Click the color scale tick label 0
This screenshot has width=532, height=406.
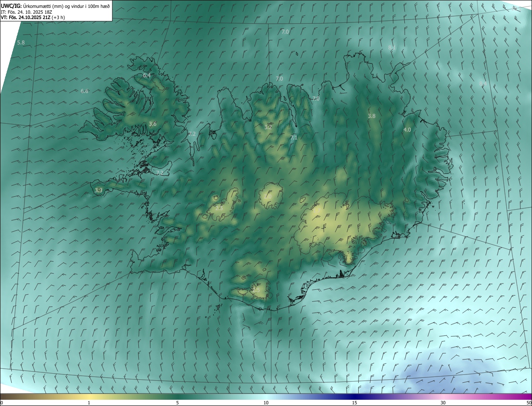click(2, 403)
